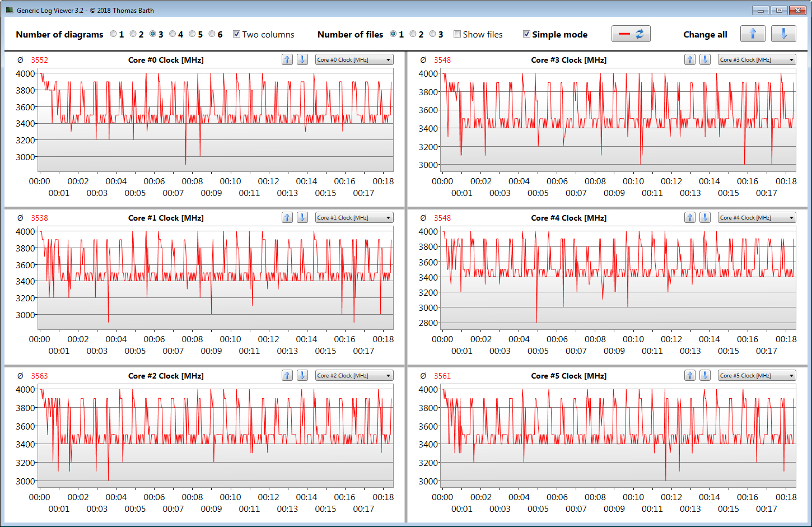This screenshot has height=527, width=812.
Task: Click the up arrow for Core #2 Clock
Action: tap(287, 375)
